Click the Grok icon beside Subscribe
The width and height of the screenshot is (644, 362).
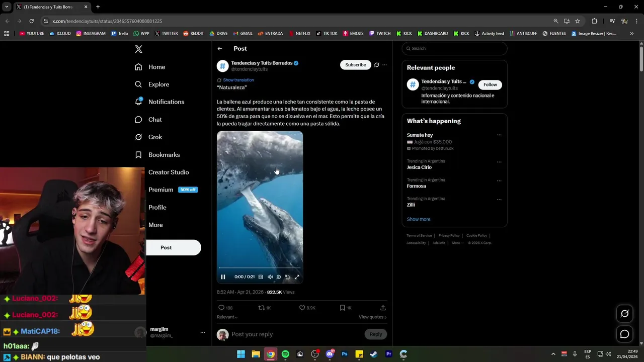(x=376, y=65)
